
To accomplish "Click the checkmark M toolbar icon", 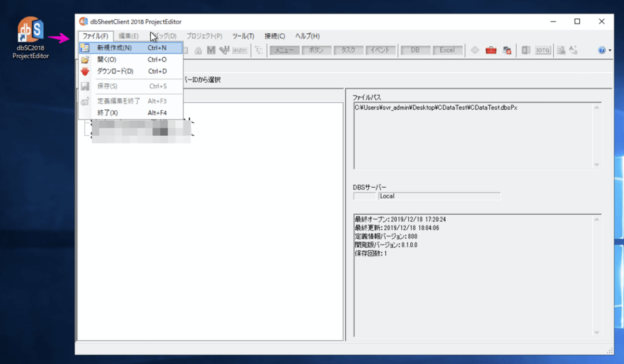I will click(x=224, y=50).
